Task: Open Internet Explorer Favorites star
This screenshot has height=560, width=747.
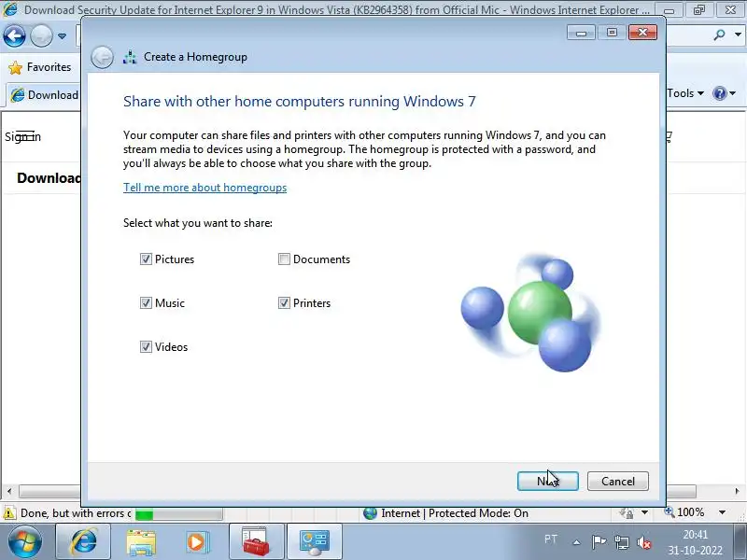Action: 15,67
